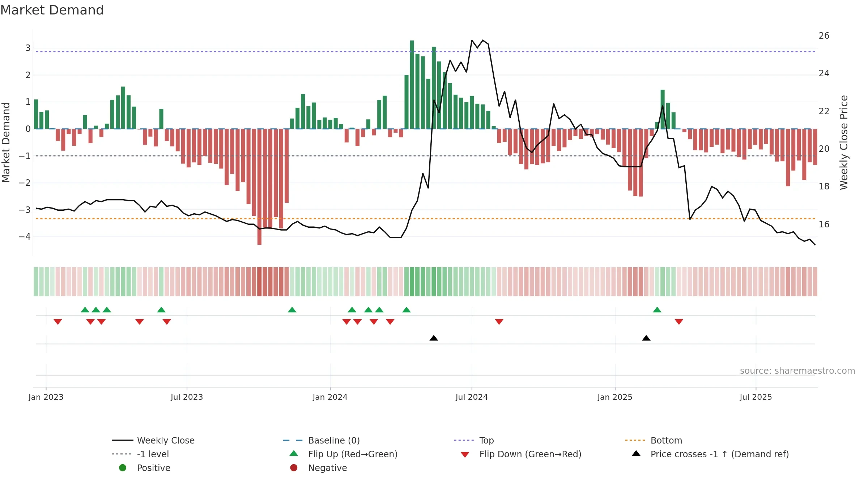
Task: Select the lone green Flip Up marker in late 2023
Action: pyautogui.click(x=292, y=310)
